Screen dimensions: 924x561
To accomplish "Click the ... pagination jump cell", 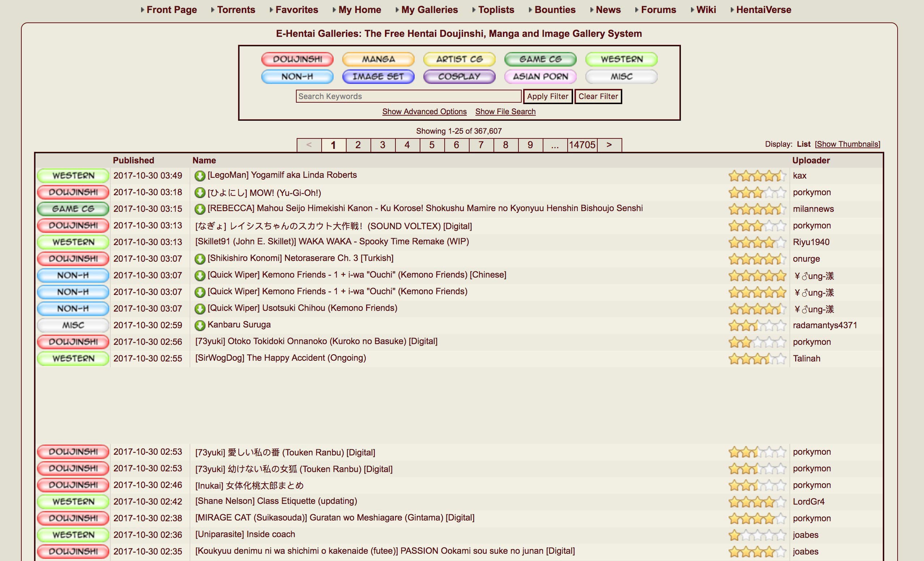I will click(555, 145).
